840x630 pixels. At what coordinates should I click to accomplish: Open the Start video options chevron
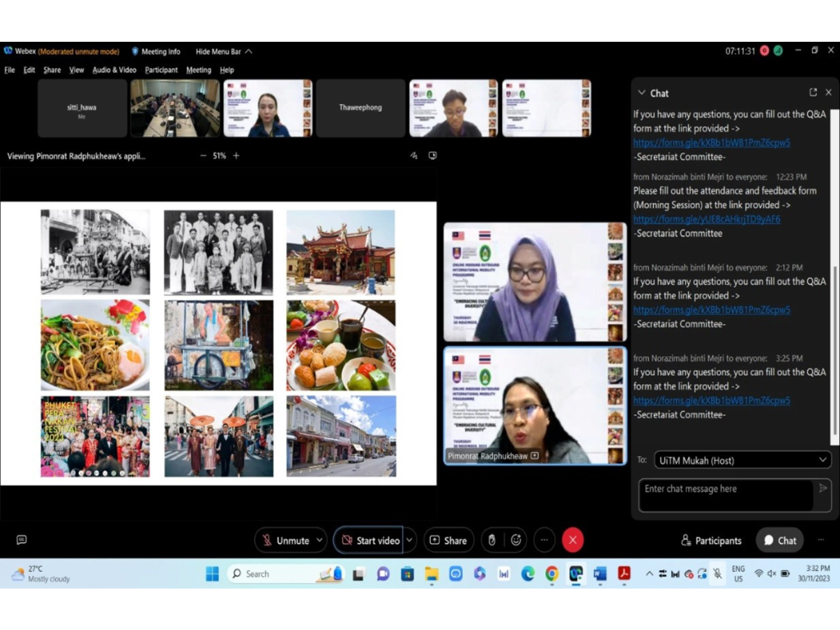tap(408, 540)
